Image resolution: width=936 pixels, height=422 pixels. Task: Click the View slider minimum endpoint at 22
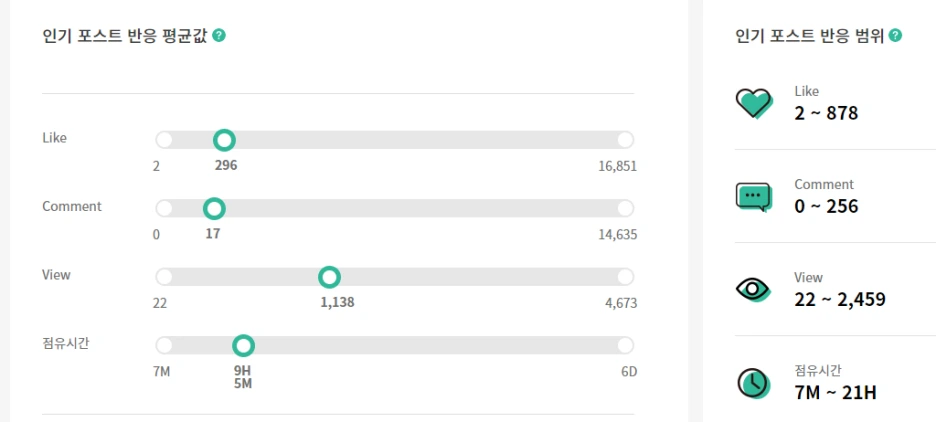click(164, 277)
